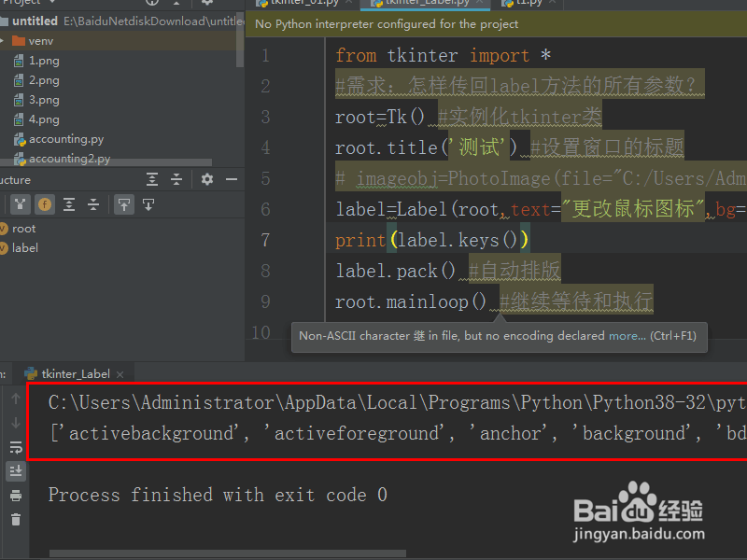Hide the Structure panel with minus icon
The image size is (747, 560).
pyautogui.click(x=232, y=179)
